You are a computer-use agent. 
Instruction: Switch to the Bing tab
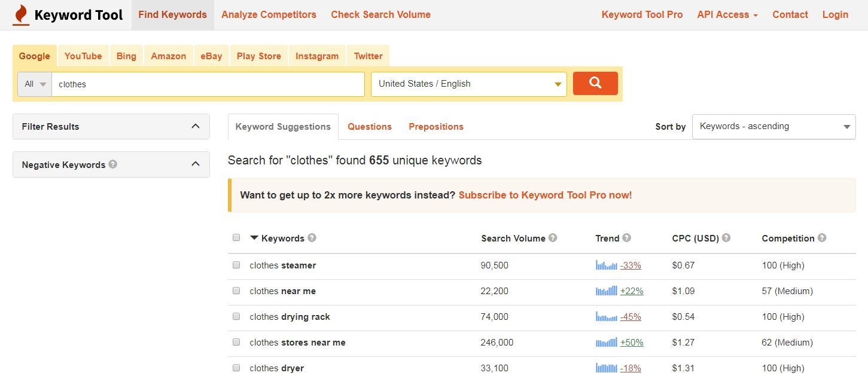(x=126, y=56)
